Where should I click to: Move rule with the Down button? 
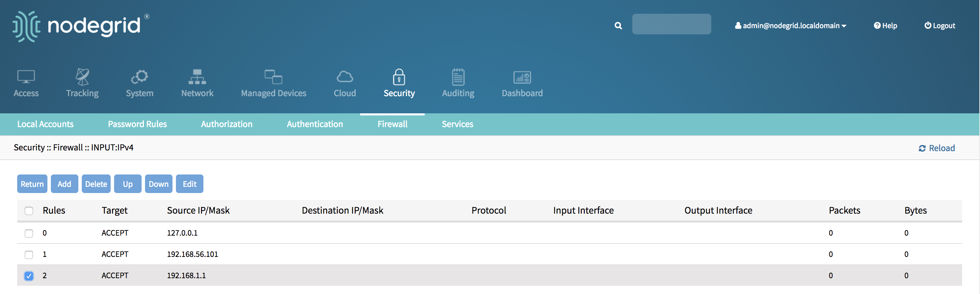pos(159,184)
